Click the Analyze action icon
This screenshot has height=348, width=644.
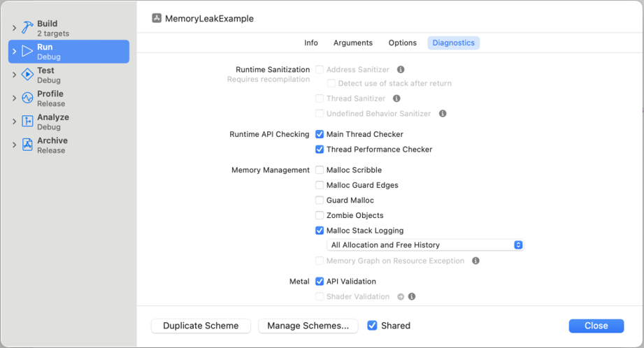point(27,122)
